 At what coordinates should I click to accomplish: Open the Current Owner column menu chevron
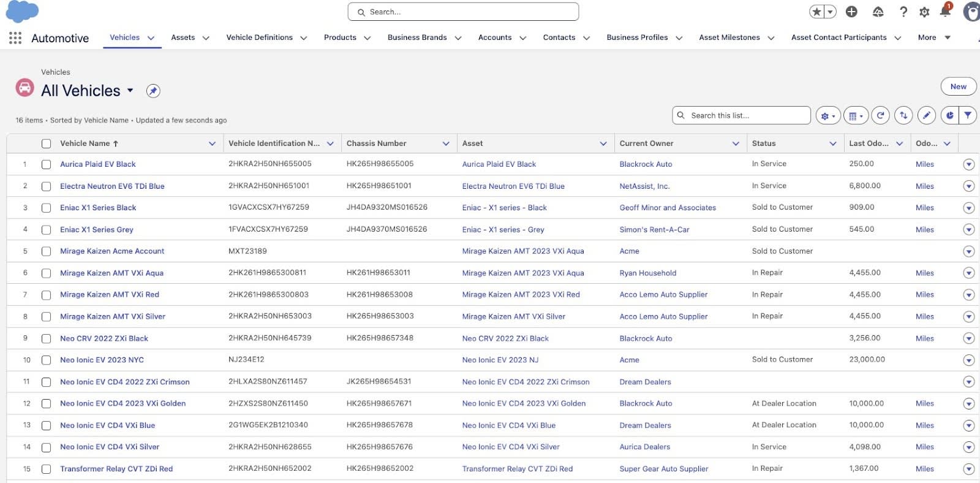[736, 143]
